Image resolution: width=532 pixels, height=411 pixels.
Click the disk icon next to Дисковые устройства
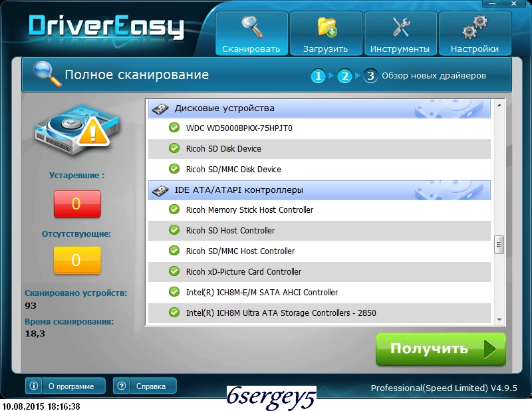160,109
